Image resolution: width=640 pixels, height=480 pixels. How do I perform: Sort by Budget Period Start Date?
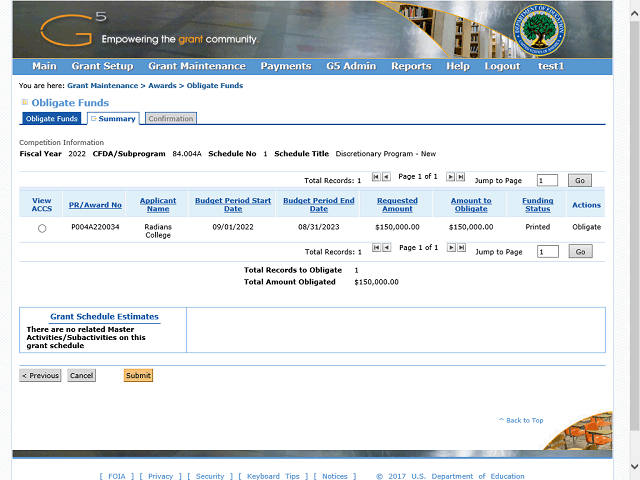(233, 204)
